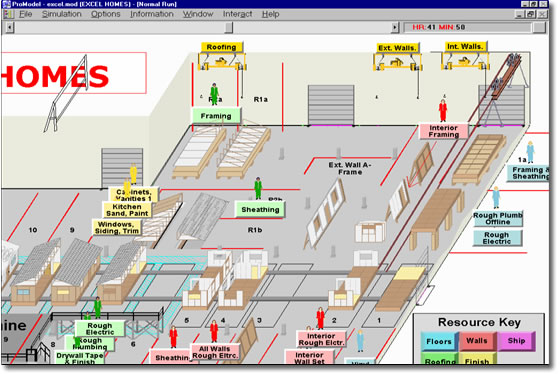Click the Ship swatch in Resource Key
This screenshot has height=374, width=560.
tap(516, 341)
